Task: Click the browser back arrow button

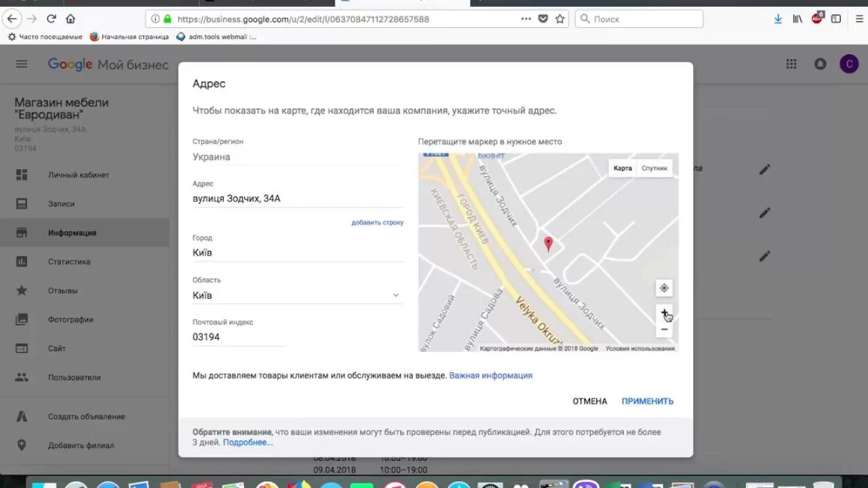Action: 12,19
